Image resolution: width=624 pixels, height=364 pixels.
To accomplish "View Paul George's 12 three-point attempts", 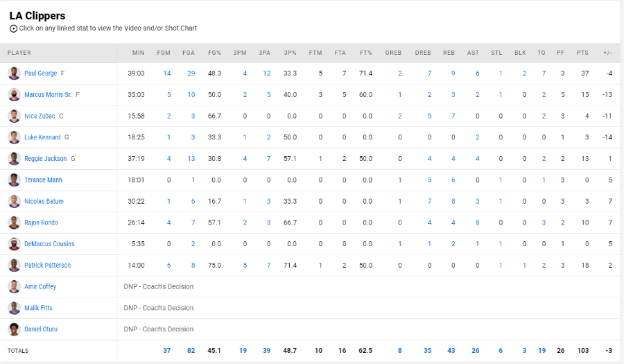I will tap(267, 73).
